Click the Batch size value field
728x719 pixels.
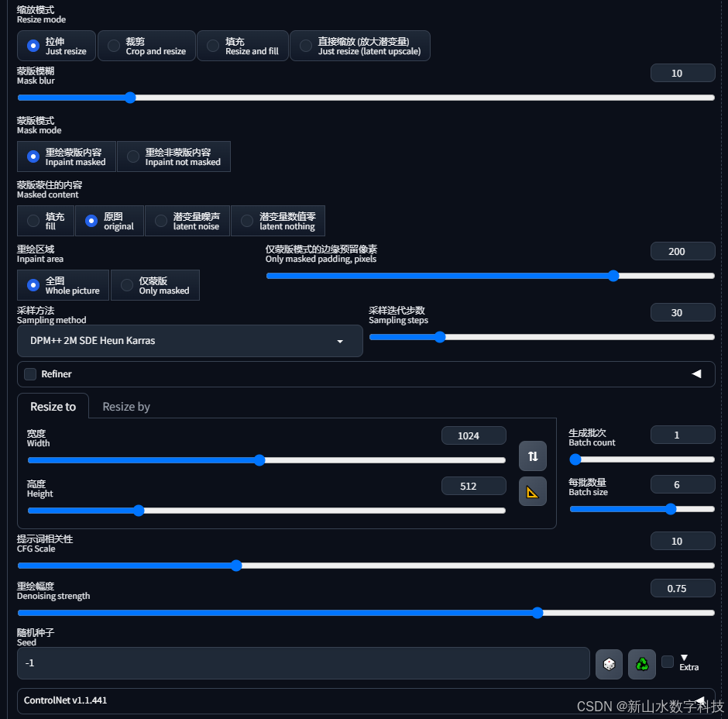[x=682, y=484]
